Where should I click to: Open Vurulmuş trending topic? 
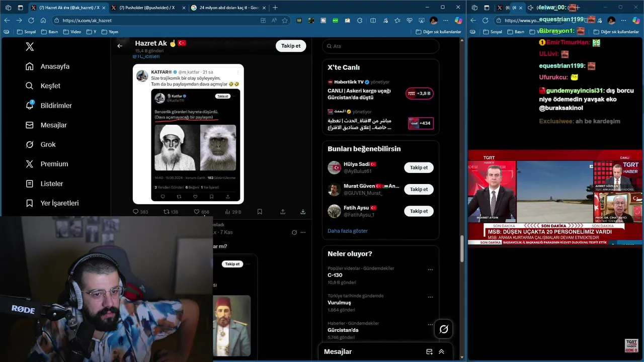click(340, 303)
